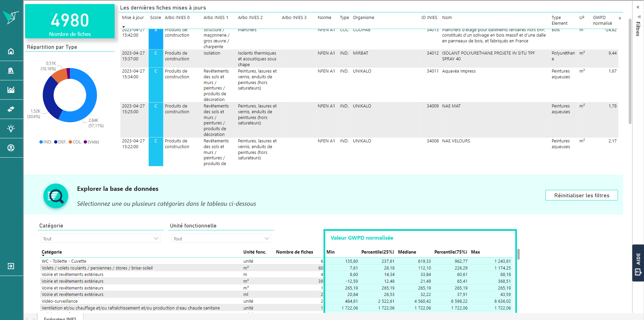This screenshot has width=644, height=320.
Task: Open the comparison arrows sidebar icon
Action: coord(11,109)
